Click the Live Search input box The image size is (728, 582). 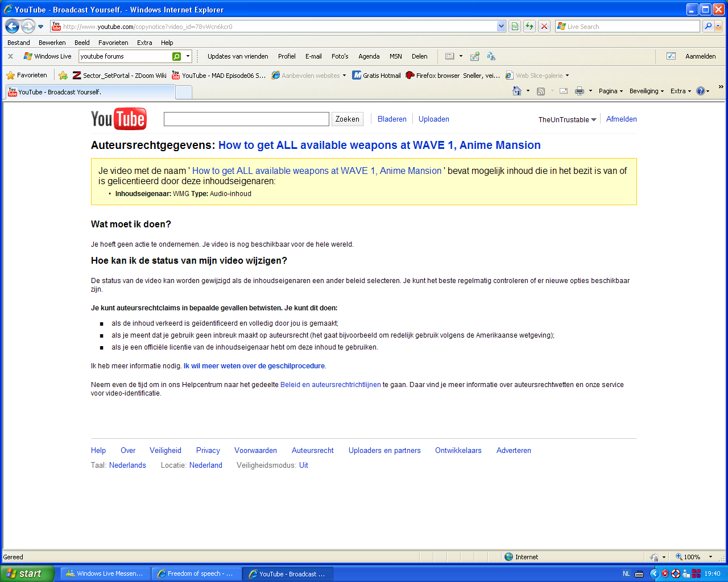click(x=628, y=26)
